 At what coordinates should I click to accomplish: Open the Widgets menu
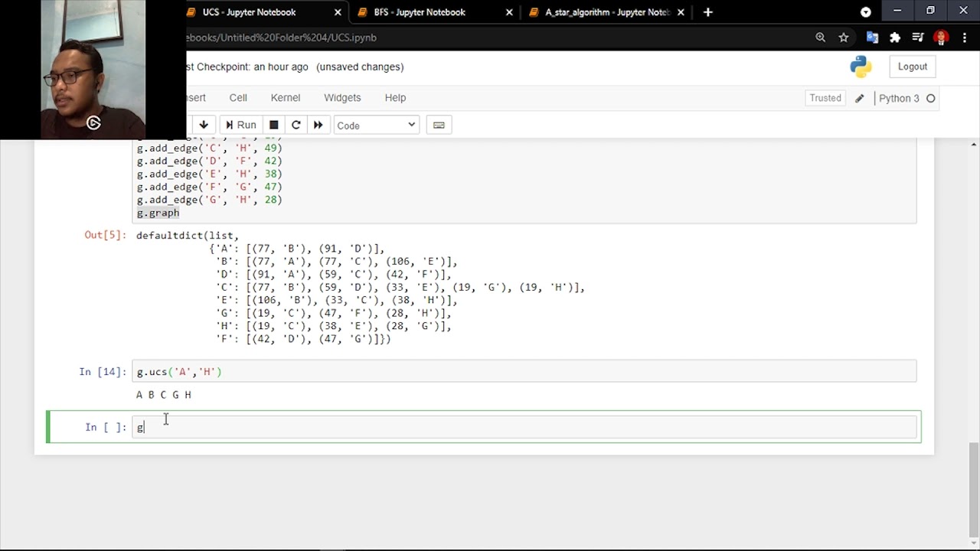pyautogui.click(x=342, y=97)
